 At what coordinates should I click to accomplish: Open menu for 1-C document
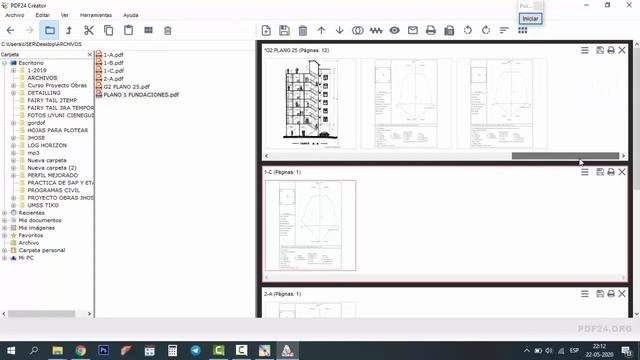[x=585, y=172]
